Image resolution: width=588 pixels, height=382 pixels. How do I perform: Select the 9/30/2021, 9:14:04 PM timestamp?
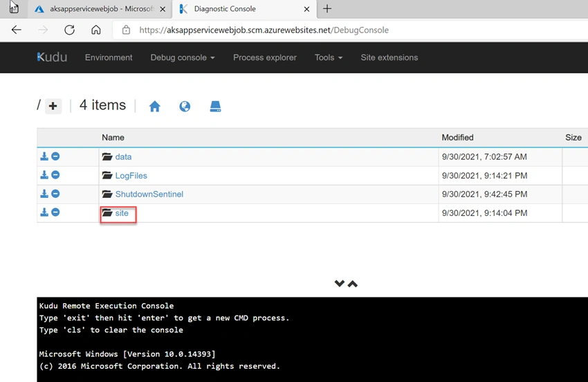[484, 213]
